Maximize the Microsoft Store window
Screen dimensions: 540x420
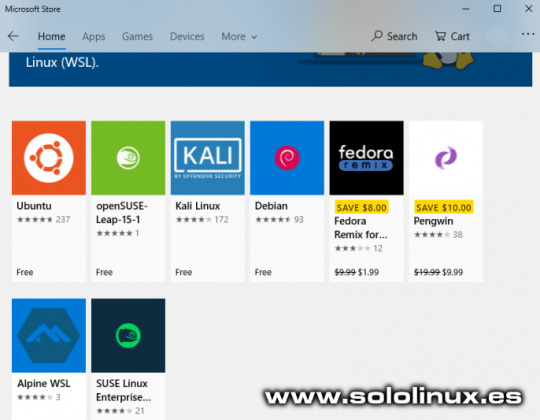click(x=497, y=9)
